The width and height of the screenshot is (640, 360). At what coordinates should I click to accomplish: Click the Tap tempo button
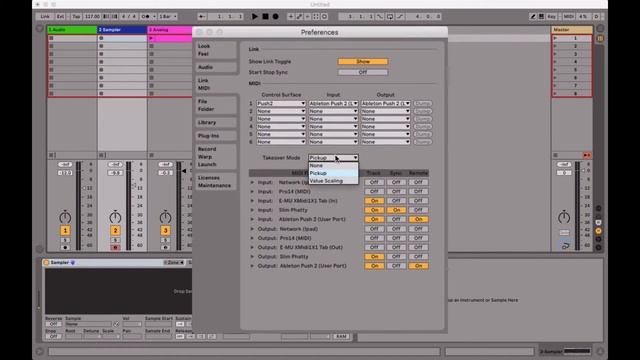(76, 16)
